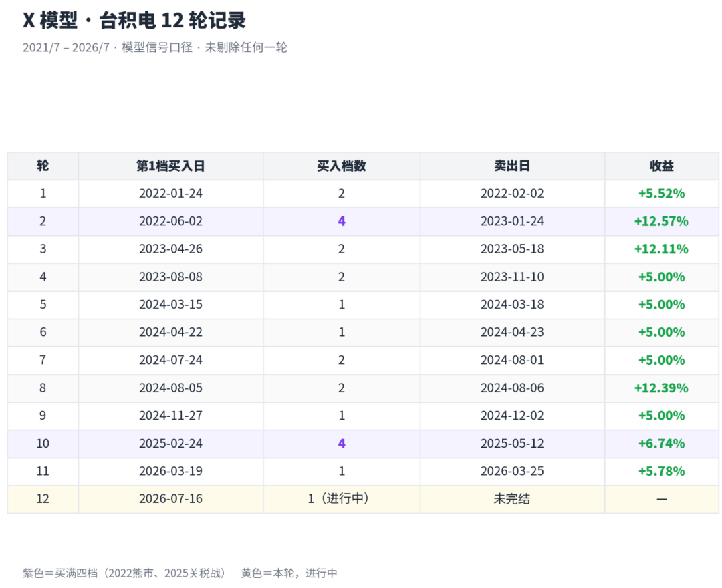Select the 未完结 cell in round 12
Viewport: 722px width, 588px height.
click(512, 498)
